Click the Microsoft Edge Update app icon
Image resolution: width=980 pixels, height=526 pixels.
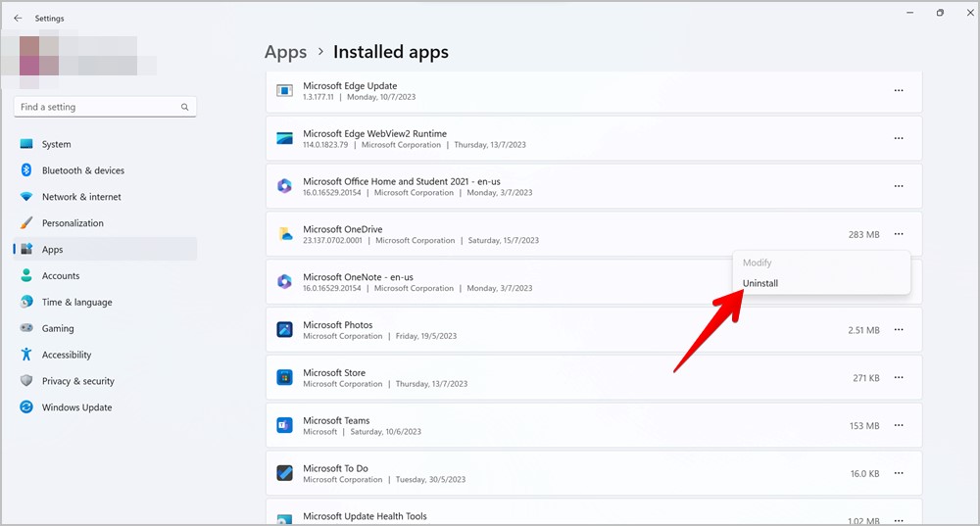pyautogui.click(x=284, y=90)
